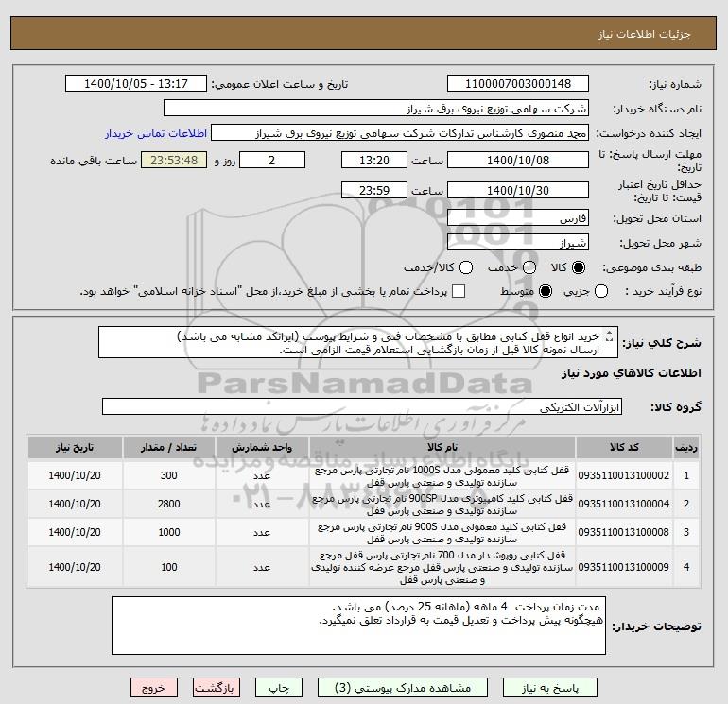This screenshot has width=728, height=704.
Task: Click quantity cell 300
Action: [x=168, y=476]
